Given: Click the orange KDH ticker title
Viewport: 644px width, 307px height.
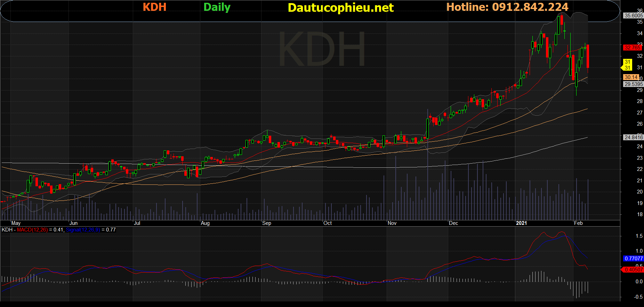Looking at the screenshot, I should [x=154, y=7].
